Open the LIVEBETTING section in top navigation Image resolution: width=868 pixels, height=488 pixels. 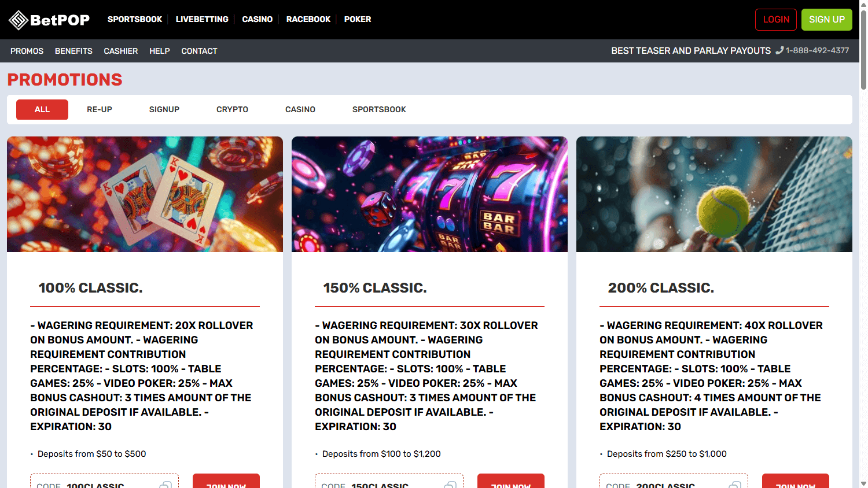202,19
